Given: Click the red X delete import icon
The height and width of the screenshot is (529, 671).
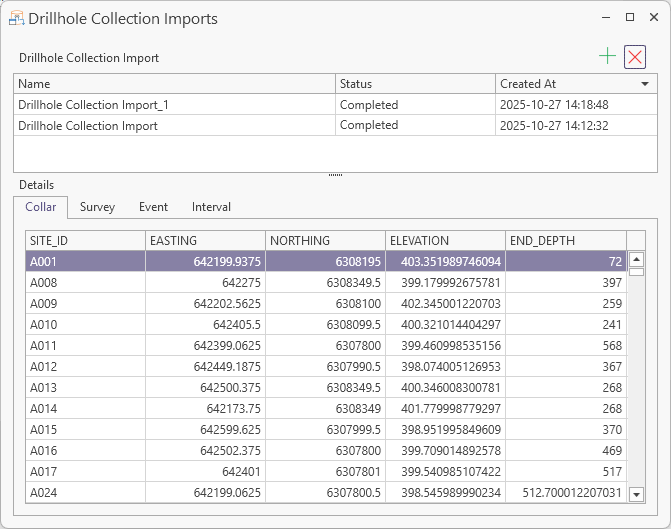Looking at the screenshot, I should (635, 57).
